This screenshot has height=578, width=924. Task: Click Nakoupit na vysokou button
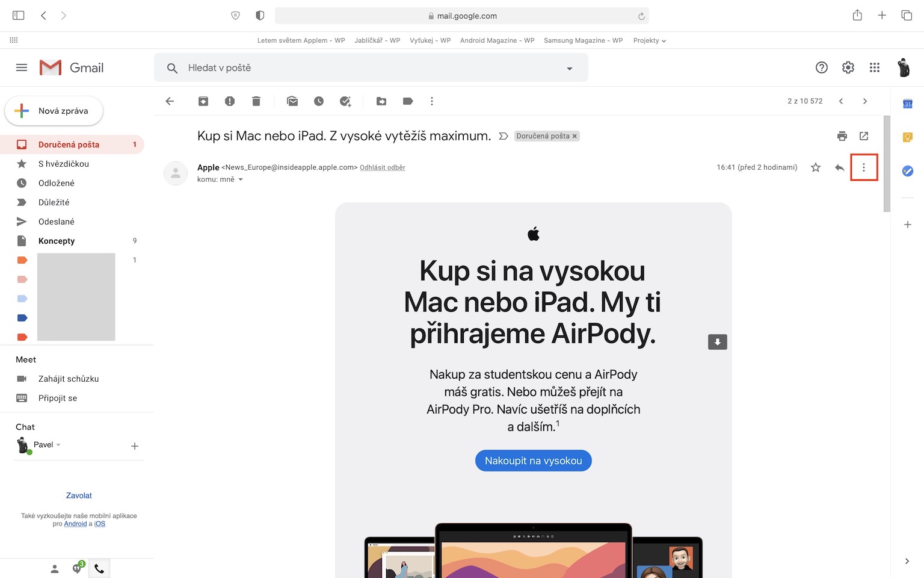pos(534,461)
